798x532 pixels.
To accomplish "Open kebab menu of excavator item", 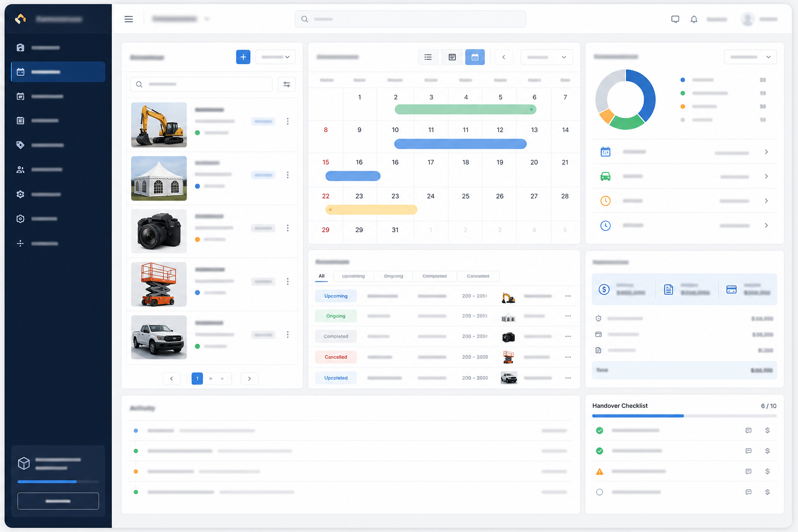I will click(288, 121).
